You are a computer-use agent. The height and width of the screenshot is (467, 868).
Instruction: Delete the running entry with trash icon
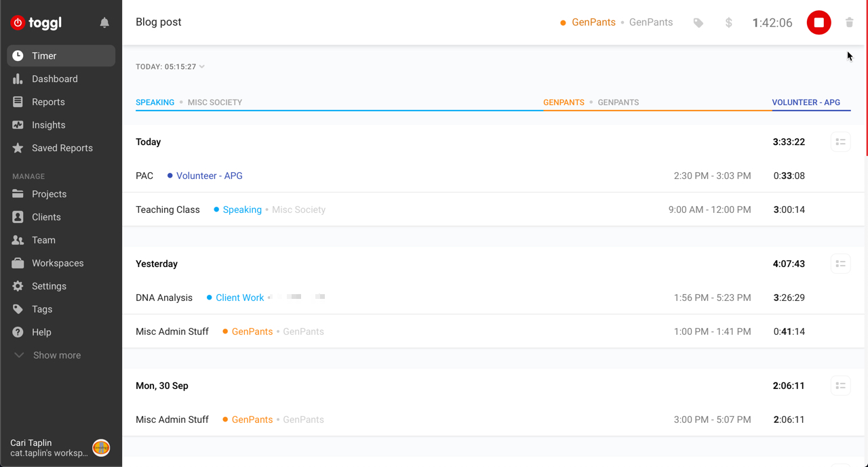849,22
